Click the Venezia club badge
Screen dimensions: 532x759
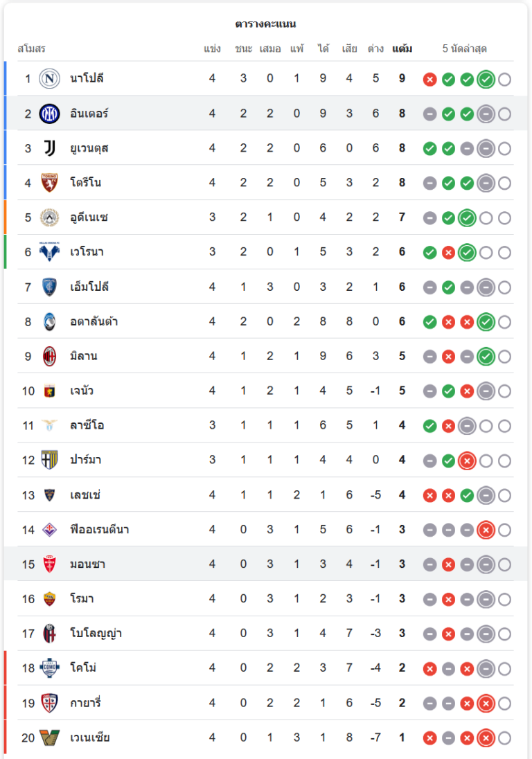point(49,738)
